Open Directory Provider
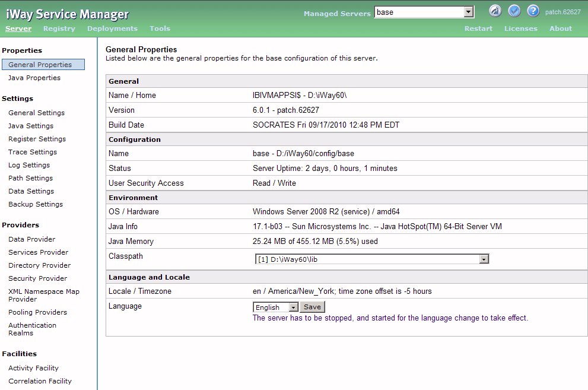This screenshot has width=588, height=390. click(39, 265)
